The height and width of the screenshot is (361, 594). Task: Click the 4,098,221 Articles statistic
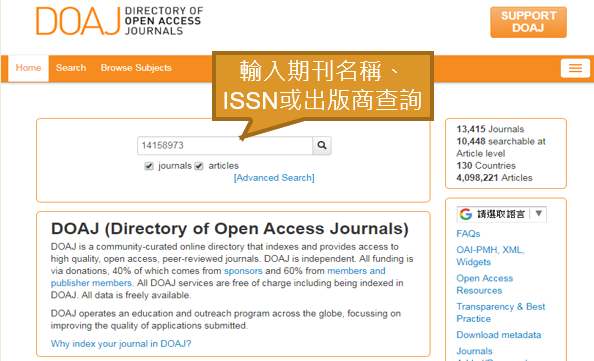pyautogui.click(x=494, y=178)
